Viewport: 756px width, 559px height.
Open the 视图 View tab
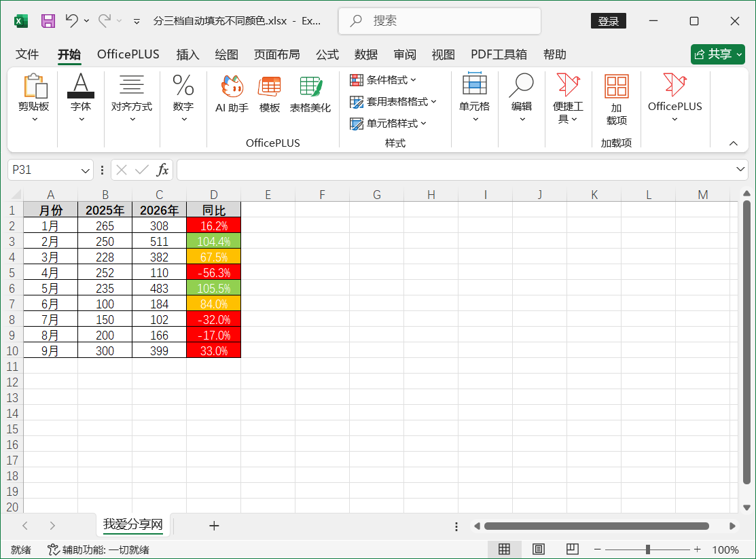443,54
